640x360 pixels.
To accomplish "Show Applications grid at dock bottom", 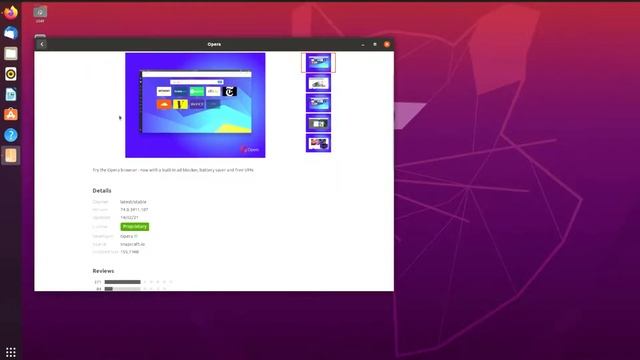I will (11, 352).
